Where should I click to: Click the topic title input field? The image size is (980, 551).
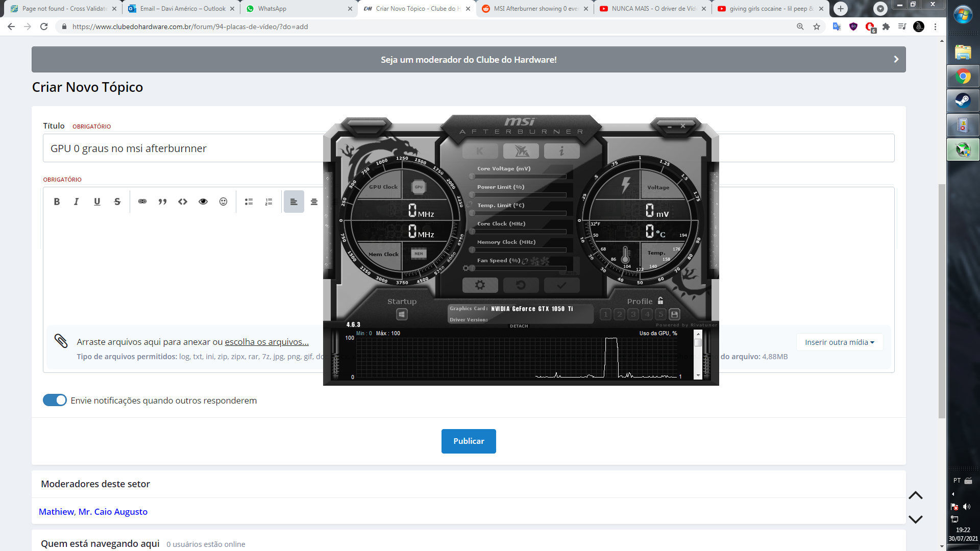(x=469, y=148)
